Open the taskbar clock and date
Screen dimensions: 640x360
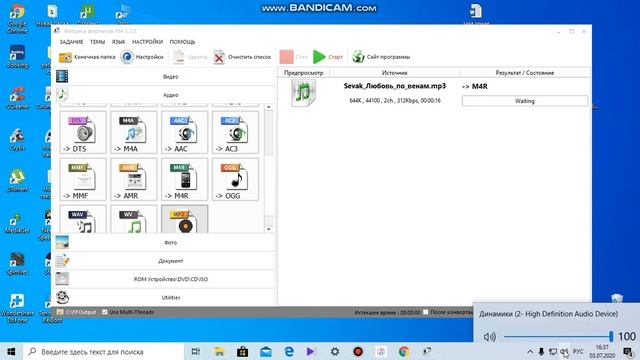tap(602, 351)
